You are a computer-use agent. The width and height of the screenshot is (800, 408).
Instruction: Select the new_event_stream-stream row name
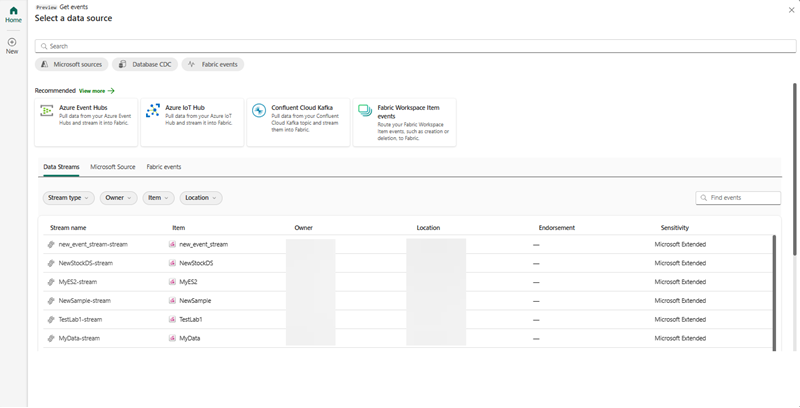[x=93, y=245]
